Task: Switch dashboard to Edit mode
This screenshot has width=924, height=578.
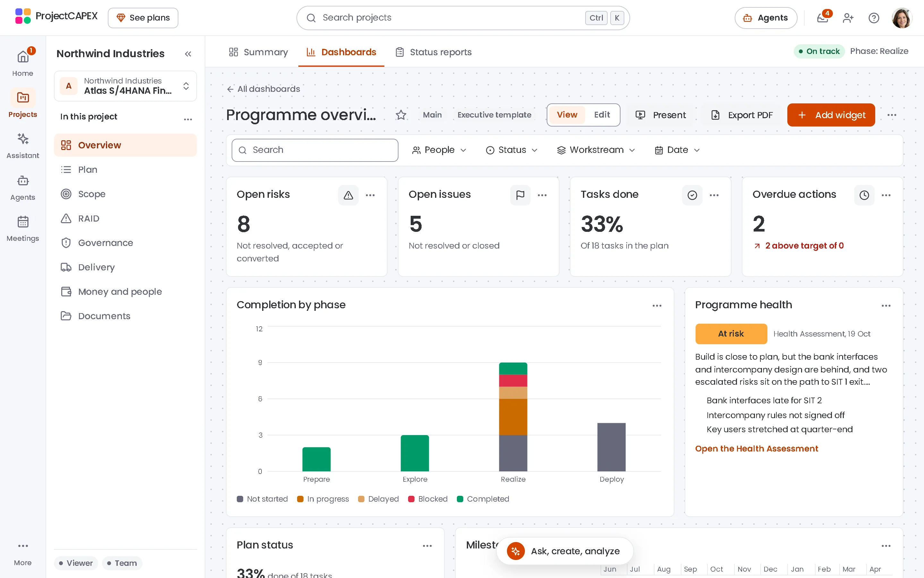Action: click(602, 115)
